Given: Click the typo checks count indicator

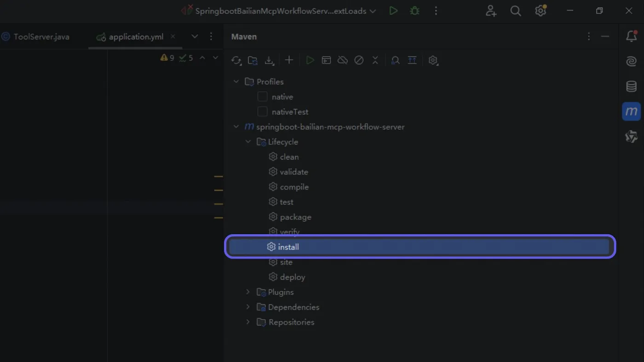Looking at the screenshot, I should coord(186,57).
